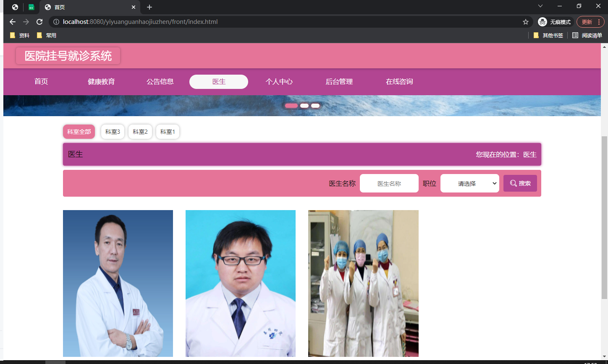Open a new tab with the plus icon
This screenshot has height=364, width=608.
point(149,7)
